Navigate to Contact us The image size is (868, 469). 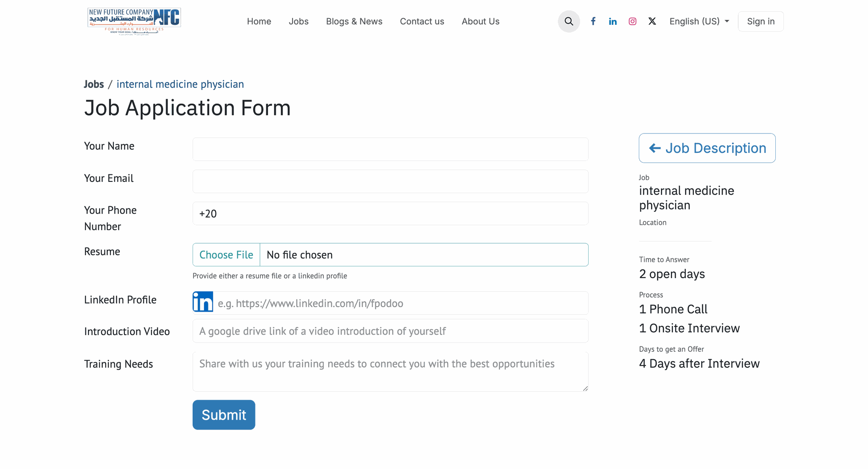click(422, 21)
